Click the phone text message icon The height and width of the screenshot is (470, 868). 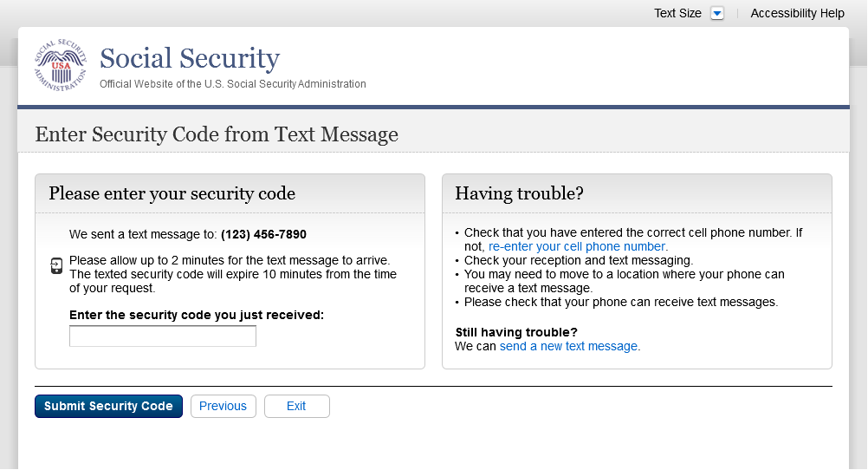coord(56,265)
